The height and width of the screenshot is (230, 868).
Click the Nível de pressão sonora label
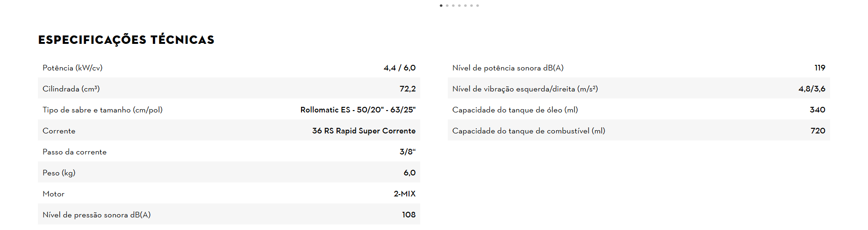(96, 215)
